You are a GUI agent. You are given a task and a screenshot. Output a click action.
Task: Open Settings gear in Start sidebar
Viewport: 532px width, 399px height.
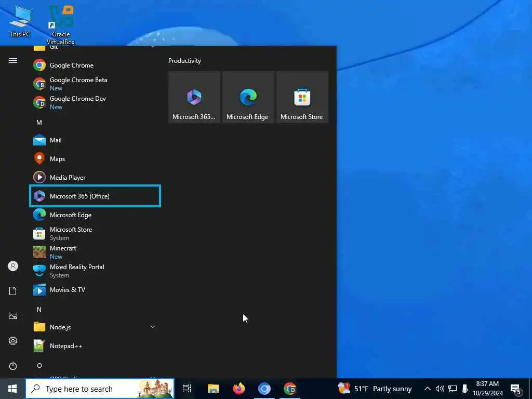click(x=13, y=341)
